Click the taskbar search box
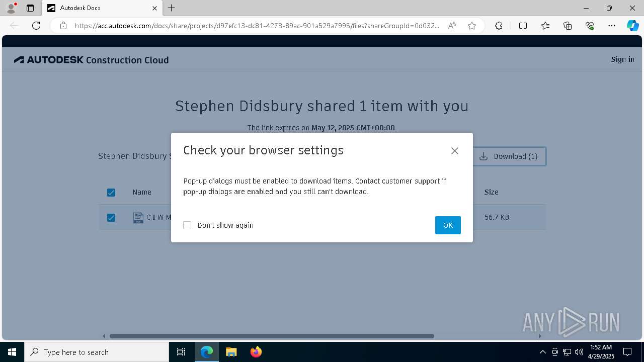The height and width of the screenshot is (362, 644). pos(97,352)
